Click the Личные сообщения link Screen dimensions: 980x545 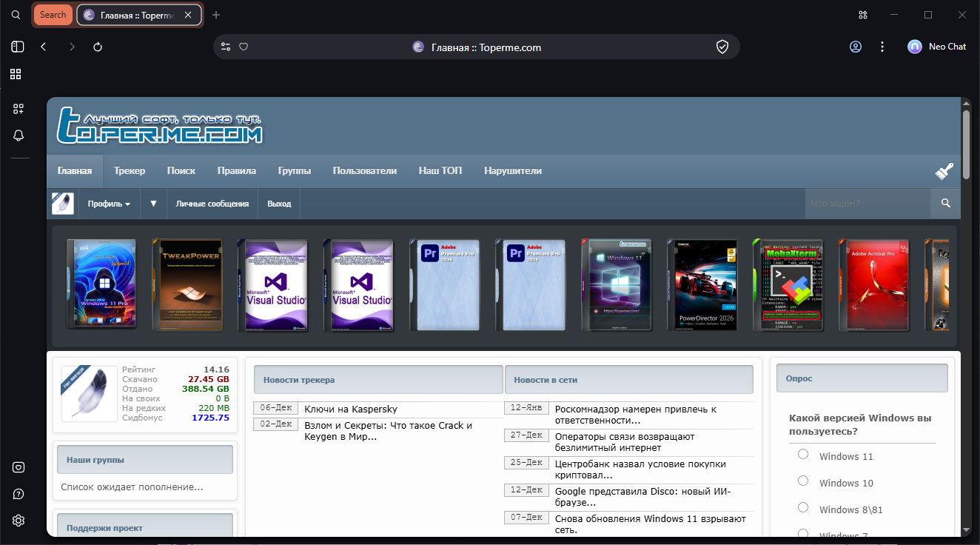click(x=212, y=204)
